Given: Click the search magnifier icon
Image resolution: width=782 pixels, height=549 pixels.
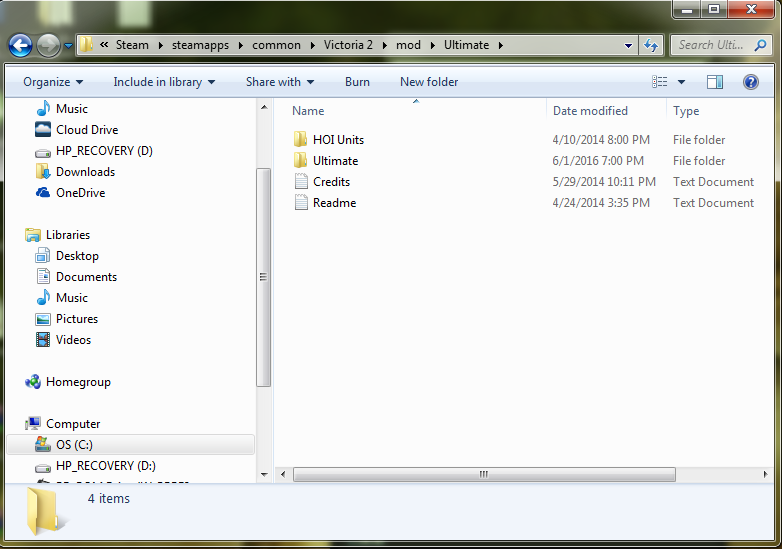Looking at the screenshot, I should pyautogui.click(x=761, y=45).
